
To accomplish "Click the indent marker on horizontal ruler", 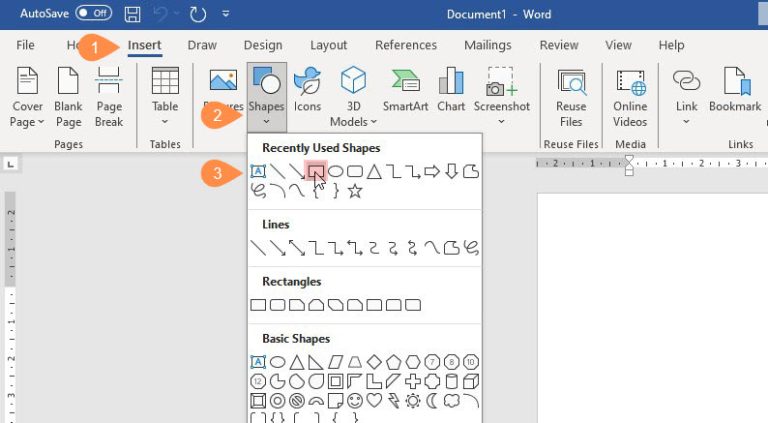I will pyautogui.click(x=629, y=165).
